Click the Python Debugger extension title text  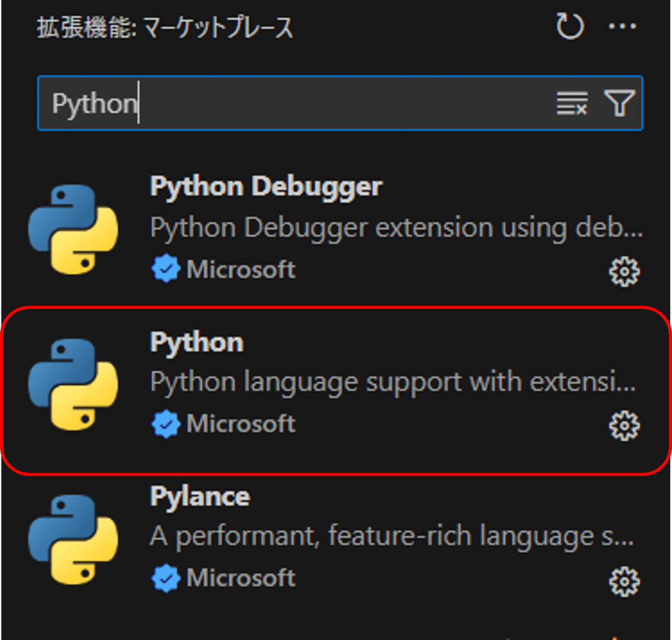[x=265, y=186]
